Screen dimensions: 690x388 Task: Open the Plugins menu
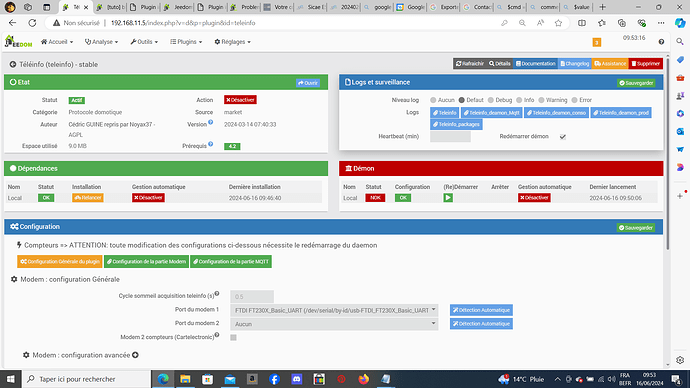[186, 42]
